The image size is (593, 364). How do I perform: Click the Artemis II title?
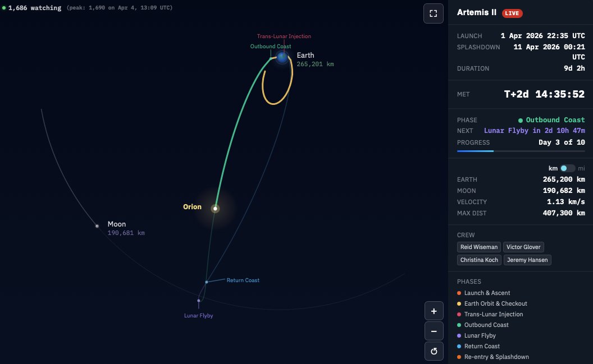477,12
